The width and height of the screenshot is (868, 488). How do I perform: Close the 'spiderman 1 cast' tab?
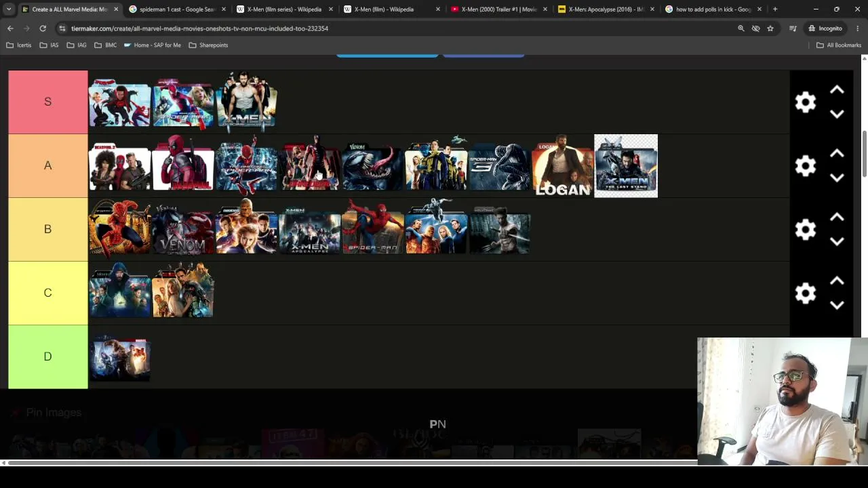[x=224, y=9]
